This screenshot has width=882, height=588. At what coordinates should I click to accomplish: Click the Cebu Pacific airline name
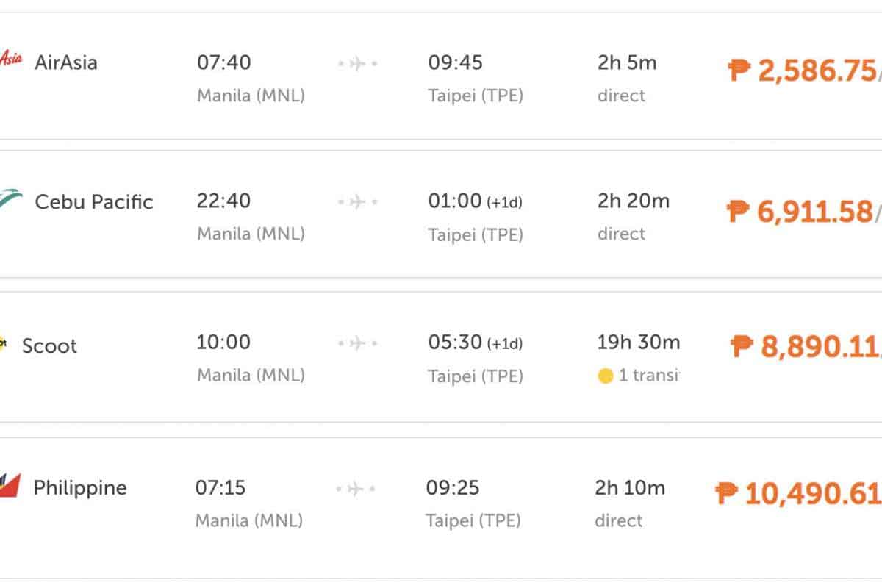tap(94, 202)
